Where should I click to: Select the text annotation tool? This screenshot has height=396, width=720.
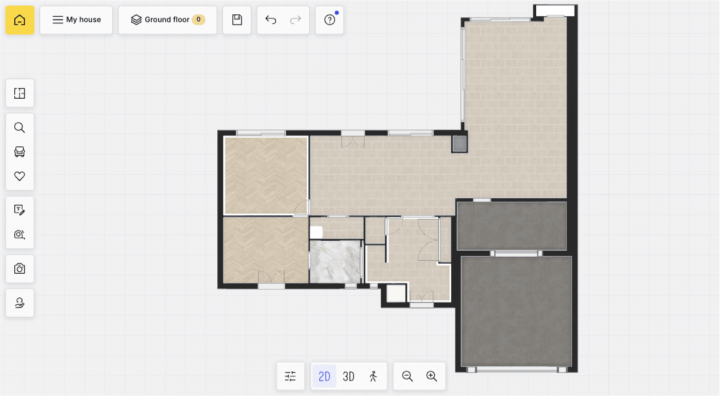coord(20,210)
